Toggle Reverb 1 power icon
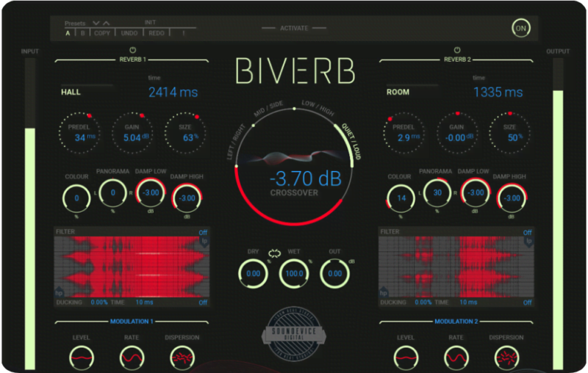Viewport: 588px width, 373px height. click(x=133, y=50)
